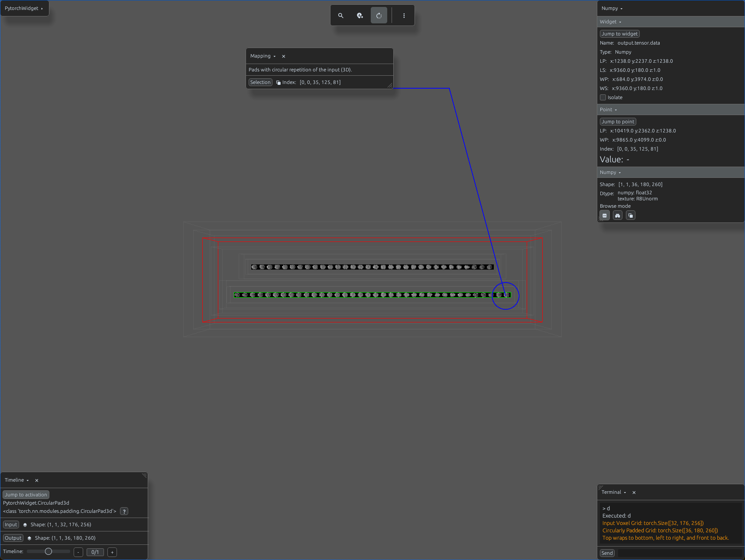Viewport: 745px width, 560px height.
Task: Open the Terminal panel title dropdown
Action: (x=614, y=492)
